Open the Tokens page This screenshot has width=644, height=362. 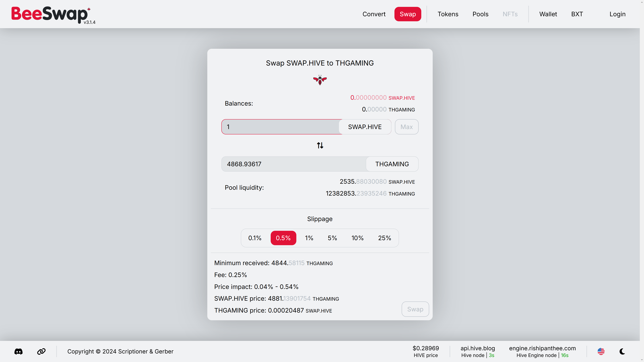point(448,14)
